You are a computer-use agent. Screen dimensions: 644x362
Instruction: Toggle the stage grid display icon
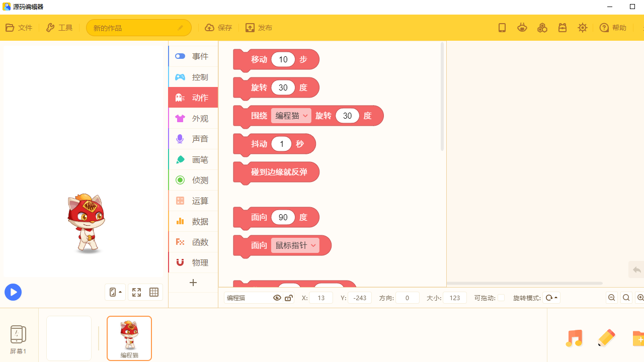pos(153,292)
